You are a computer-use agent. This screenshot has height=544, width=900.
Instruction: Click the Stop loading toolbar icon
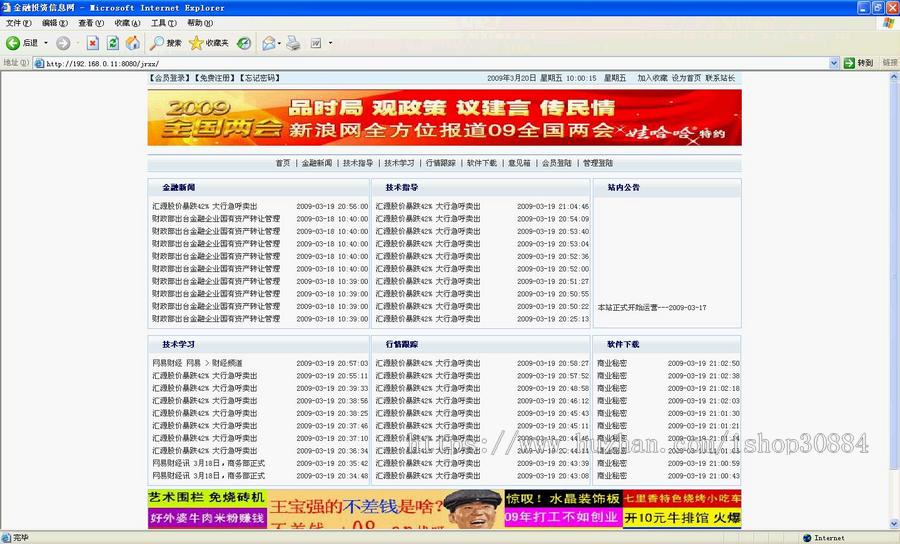pos(93,43)
